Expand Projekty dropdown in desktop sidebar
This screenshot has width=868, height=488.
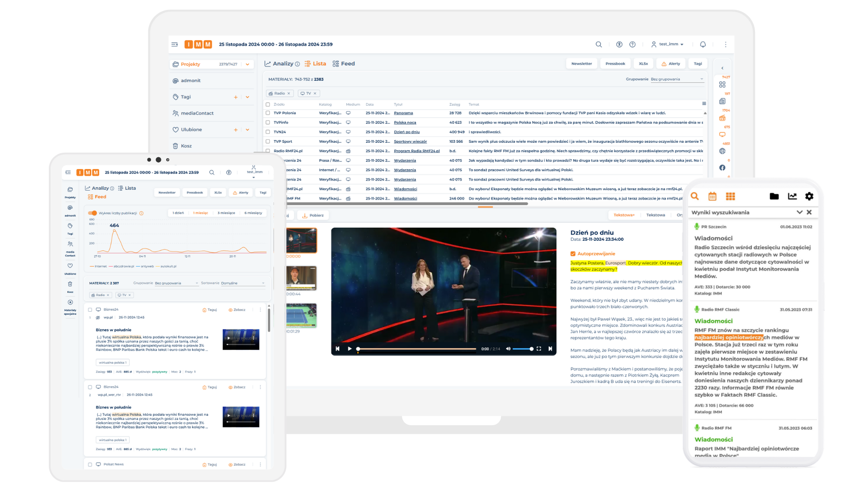pyautogui.click(x=247, y=64)
